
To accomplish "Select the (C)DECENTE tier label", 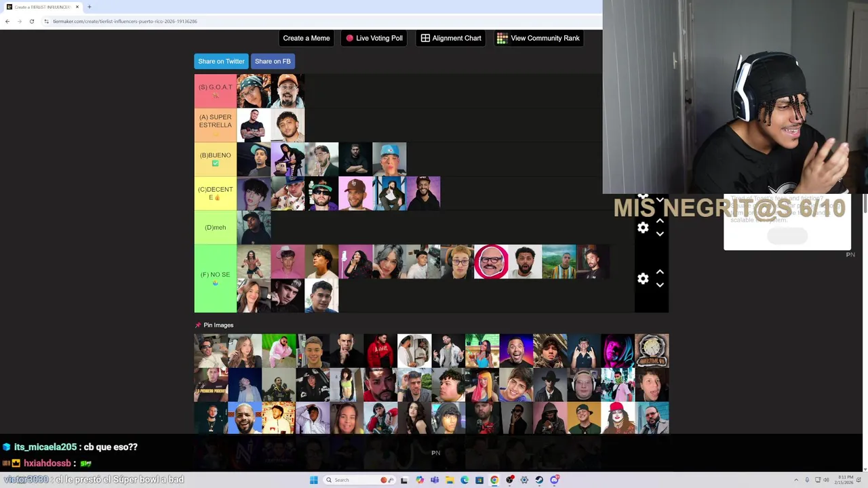I will [215, 193].
